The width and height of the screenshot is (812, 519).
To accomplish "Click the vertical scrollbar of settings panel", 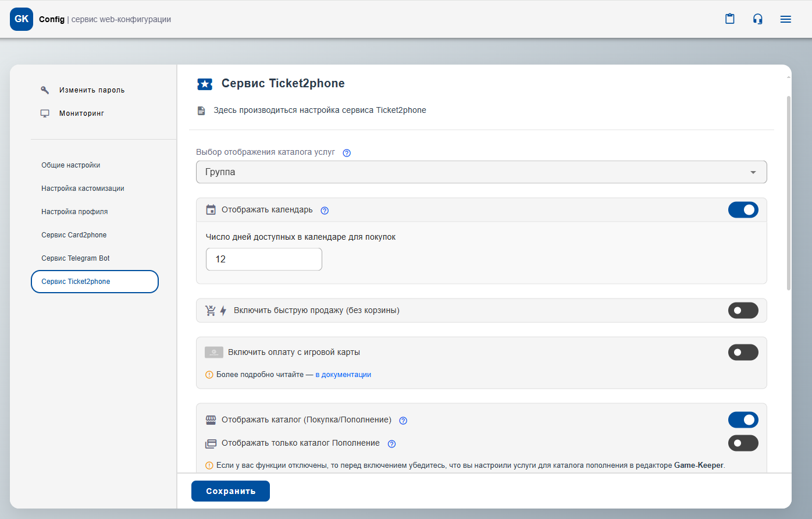I will pos(789,193).
